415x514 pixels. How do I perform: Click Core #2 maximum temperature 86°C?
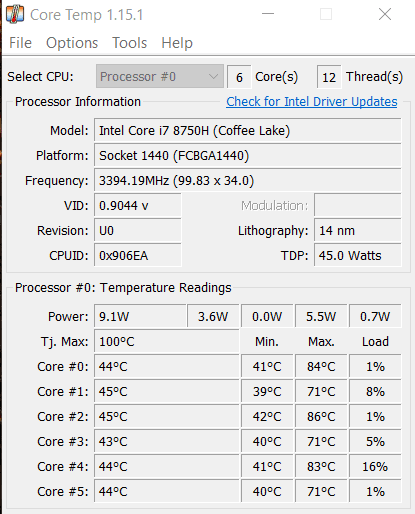click(x=321, y=417)
